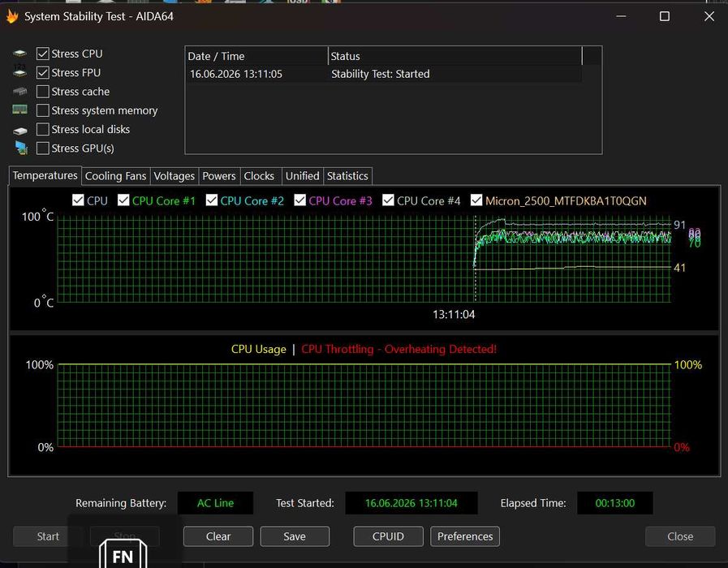Select the Temperatures tab
The height and width of the screenshot is (568, 728).
click(45, 175)
